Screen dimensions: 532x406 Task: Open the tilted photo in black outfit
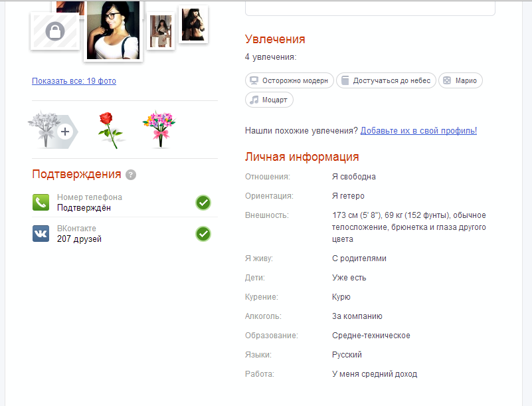tap(193, 25)
